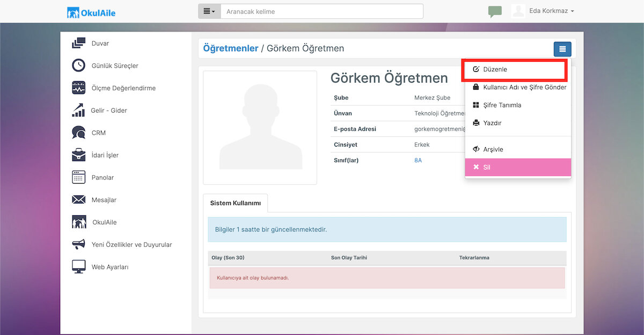
Task: Click the Olay (Son 30) column header
Action: click(x=228, y=258)
